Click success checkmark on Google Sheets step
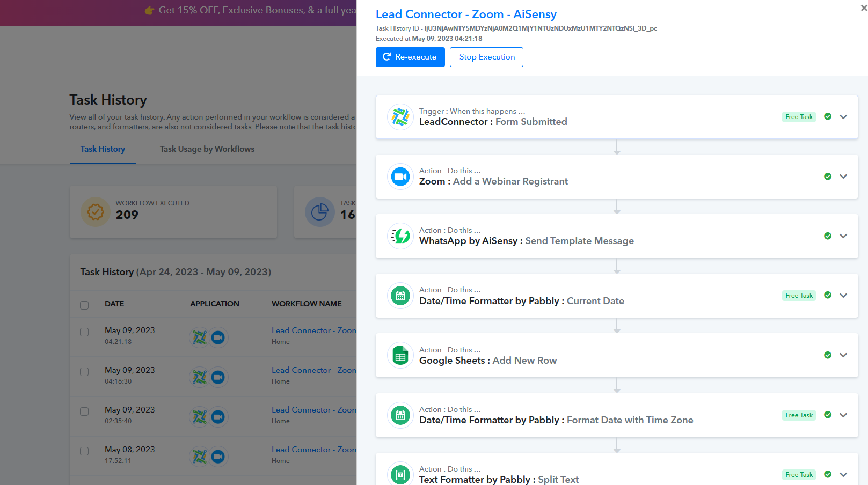The image size is (868, 485). click(x=828, y=355)
